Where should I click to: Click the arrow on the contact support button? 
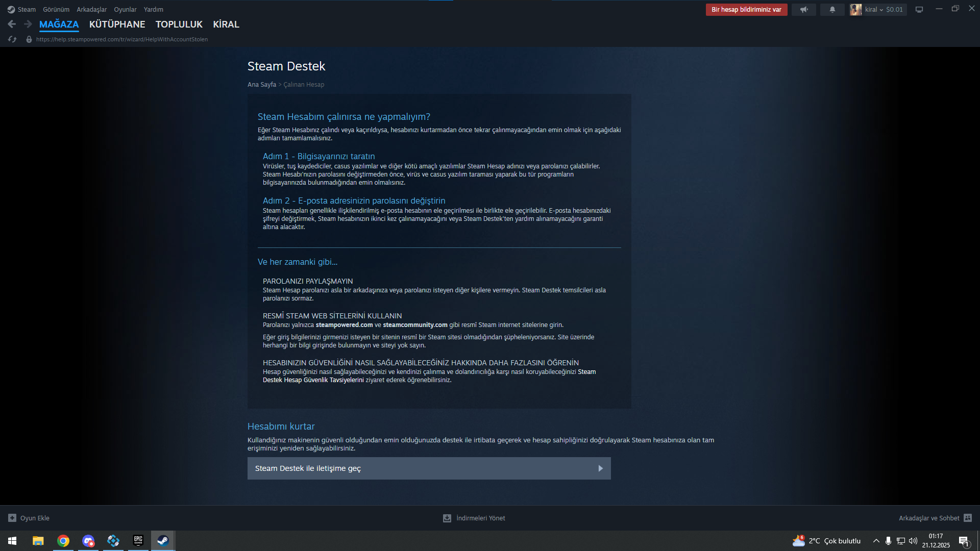point(601,468)
